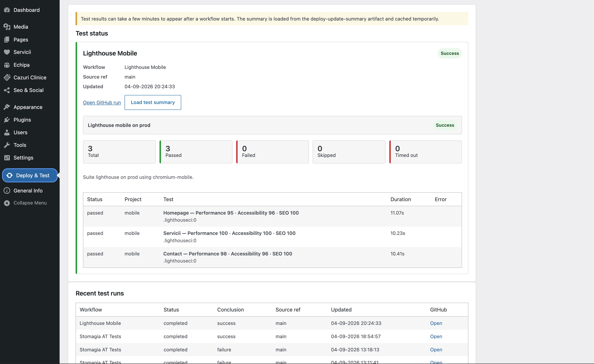Click the Success badge beside Lighthouse Mobile heading
Screen dimensions: 594x364
click(x=450, y=53)
